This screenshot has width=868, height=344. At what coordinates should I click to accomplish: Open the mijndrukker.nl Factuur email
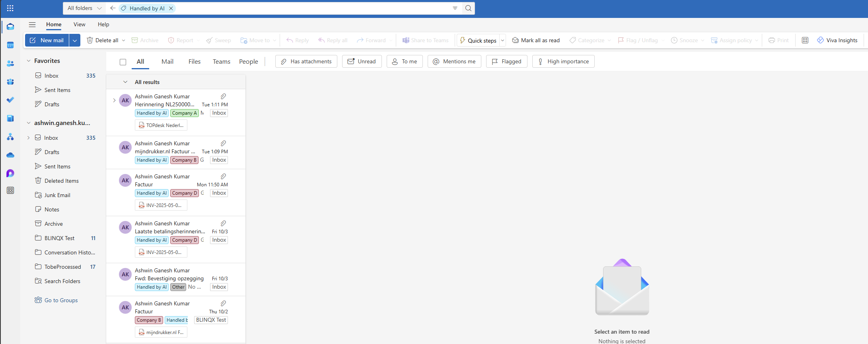coord(176,152)
